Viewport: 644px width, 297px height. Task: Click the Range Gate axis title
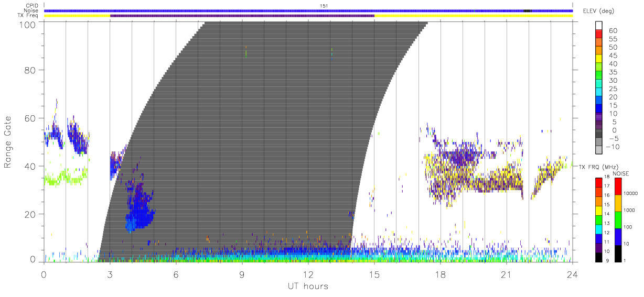click(8, 142)
